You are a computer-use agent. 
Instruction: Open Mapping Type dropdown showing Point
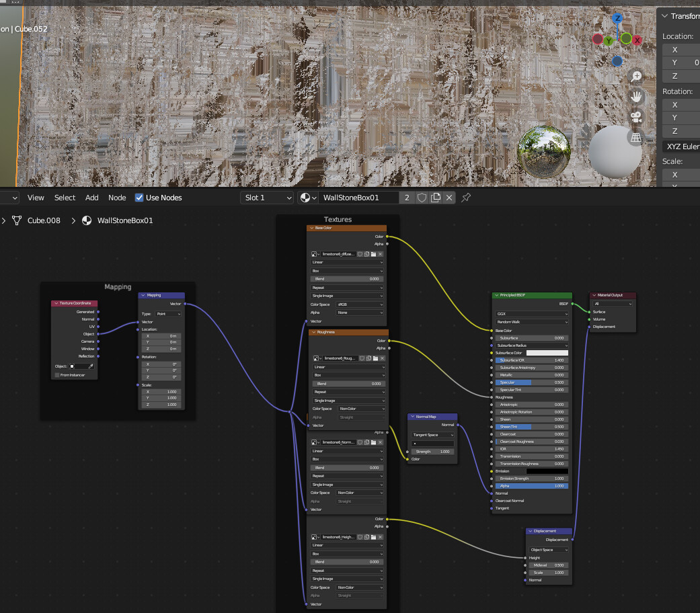168,314
